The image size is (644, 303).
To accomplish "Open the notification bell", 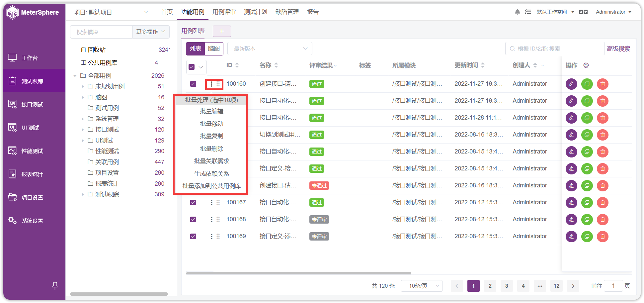I will click(517, 12).
